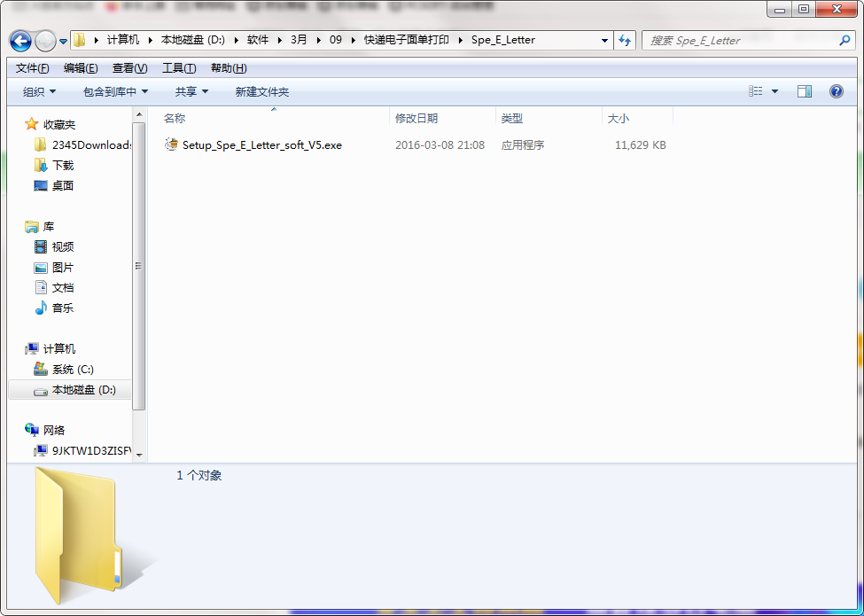This screenshot has width=864, height=616.
Task: Click the 新建文件夹 button
Action: [x=261, y=91]
